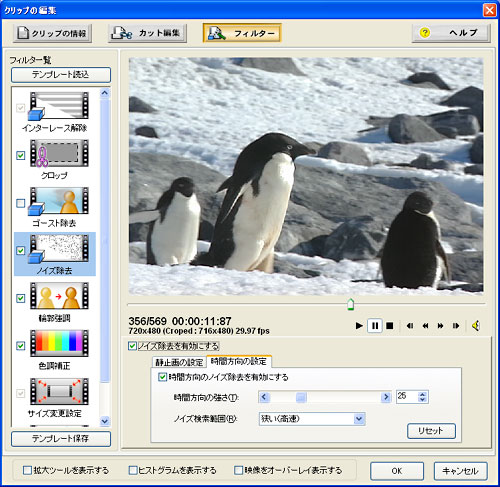Click the fast forward button
Screen dimensions: 500x487
pos(440,326)
